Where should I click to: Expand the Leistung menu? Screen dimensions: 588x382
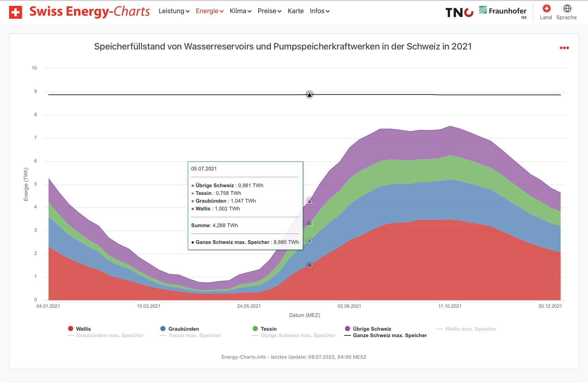[174, 11]
